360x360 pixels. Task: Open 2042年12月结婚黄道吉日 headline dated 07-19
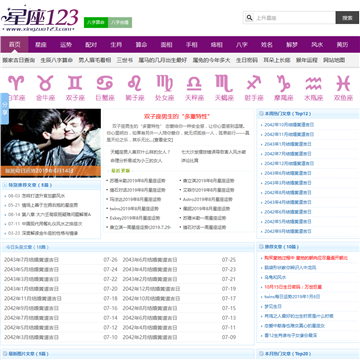151,289
